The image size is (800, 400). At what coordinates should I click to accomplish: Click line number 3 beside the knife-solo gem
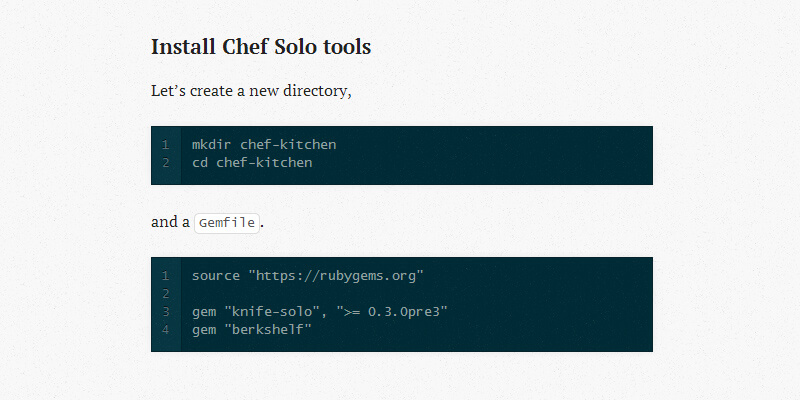(x=166, y=312)
